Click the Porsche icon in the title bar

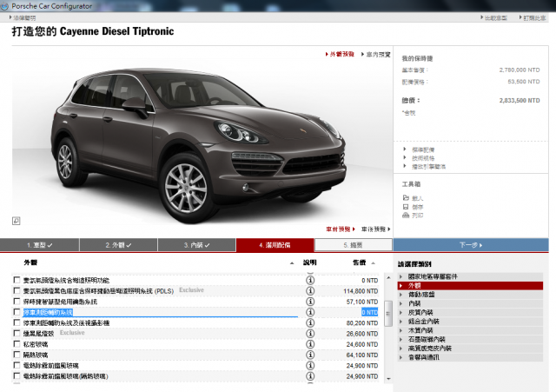click(x=4, y=6)
